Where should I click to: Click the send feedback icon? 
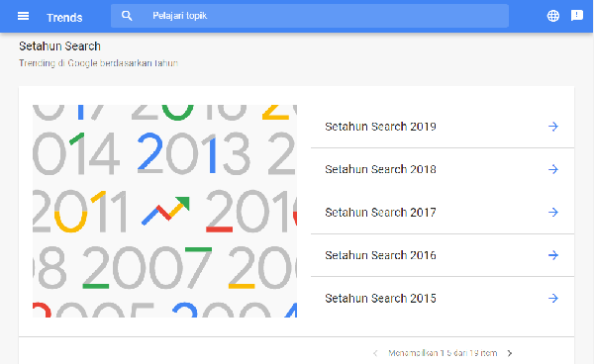point(577,16)
